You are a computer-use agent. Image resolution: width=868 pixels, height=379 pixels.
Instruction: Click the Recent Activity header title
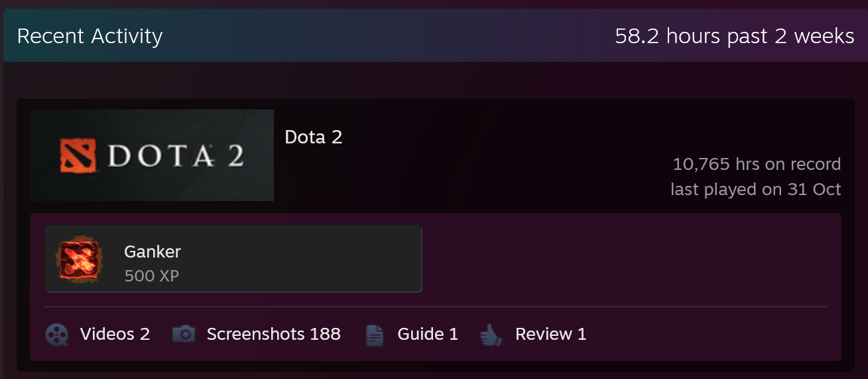click(x=90, y=36)
